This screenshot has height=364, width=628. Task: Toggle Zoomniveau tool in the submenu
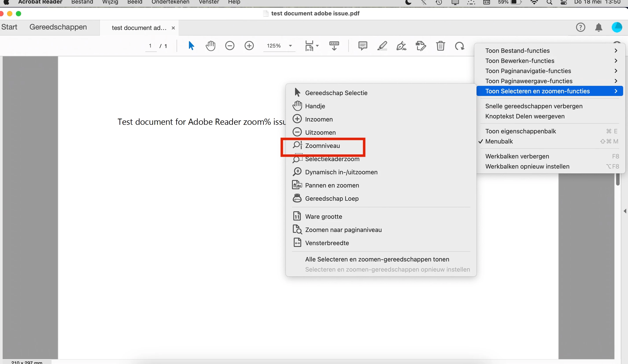(x=322, y=146)
